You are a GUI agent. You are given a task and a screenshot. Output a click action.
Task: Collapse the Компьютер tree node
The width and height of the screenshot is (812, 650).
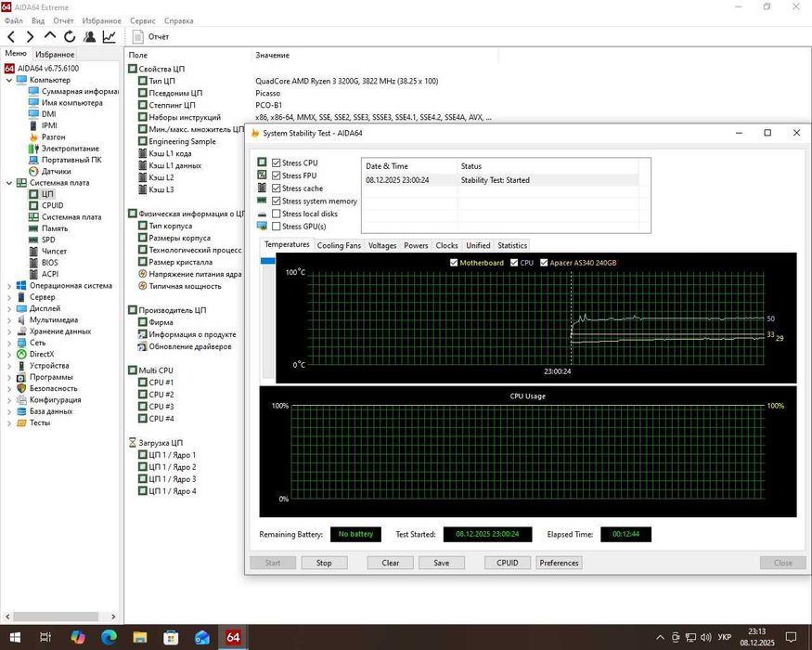(8, 81)
